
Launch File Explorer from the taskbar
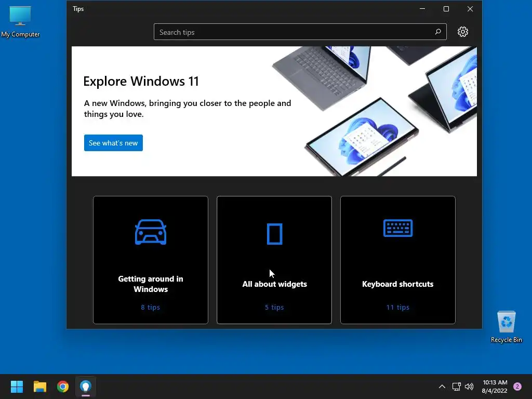pos(39,387)
